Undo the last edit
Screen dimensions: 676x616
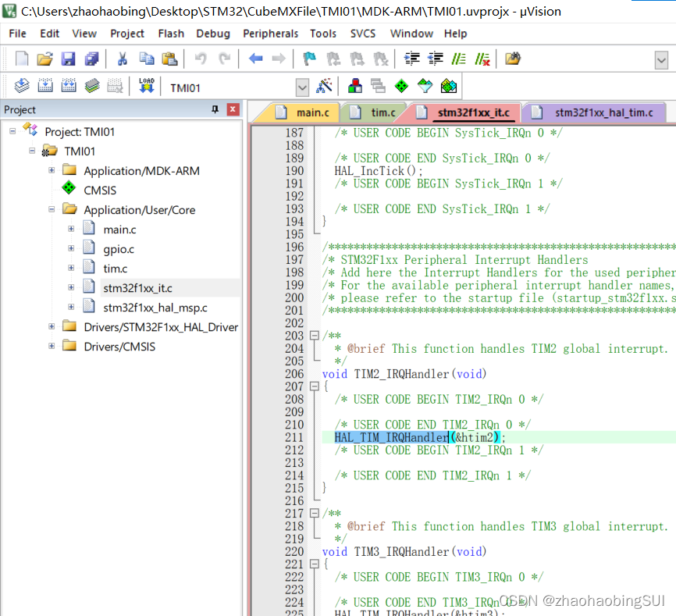coord(201,59)
